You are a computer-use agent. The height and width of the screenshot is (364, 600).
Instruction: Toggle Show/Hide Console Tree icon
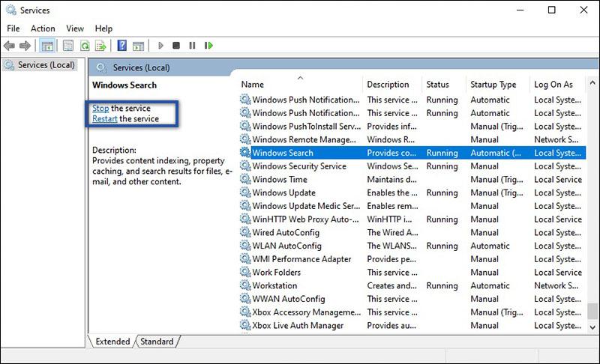(x=47, y=46)
